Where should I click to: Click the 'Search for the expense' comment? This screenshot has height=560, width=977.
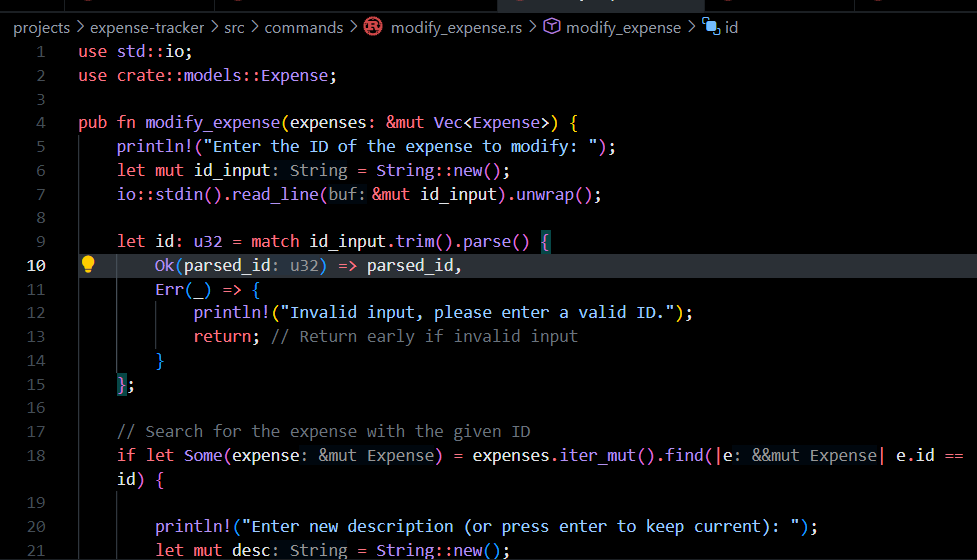point(323,432)
